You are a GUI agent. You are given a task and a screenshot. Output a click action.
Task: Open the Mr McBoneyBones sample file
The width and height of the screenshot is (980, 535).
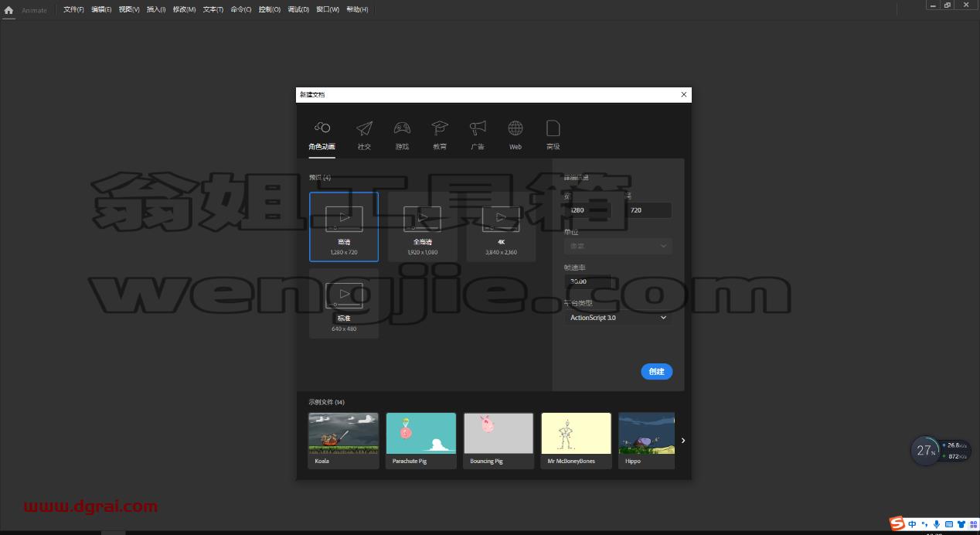[x=577, y=441]
